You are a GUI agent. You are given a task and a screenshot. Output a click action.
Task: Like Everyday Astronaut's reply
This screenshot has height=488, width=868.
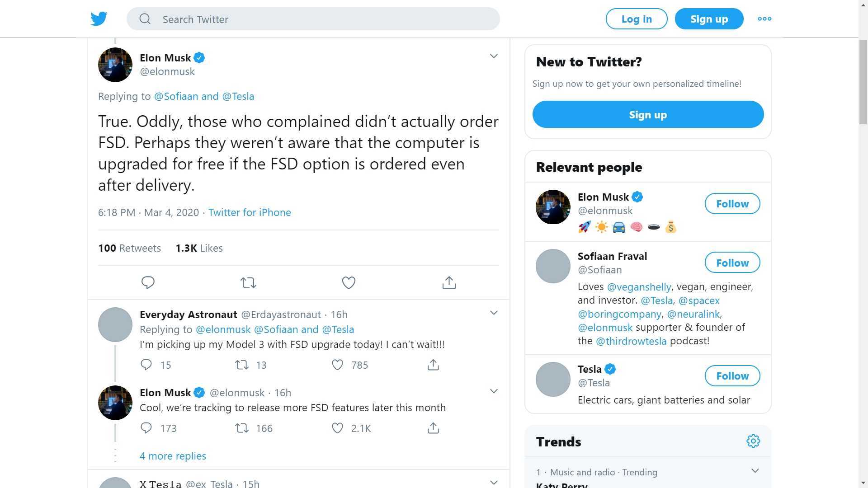pos(337,365)
